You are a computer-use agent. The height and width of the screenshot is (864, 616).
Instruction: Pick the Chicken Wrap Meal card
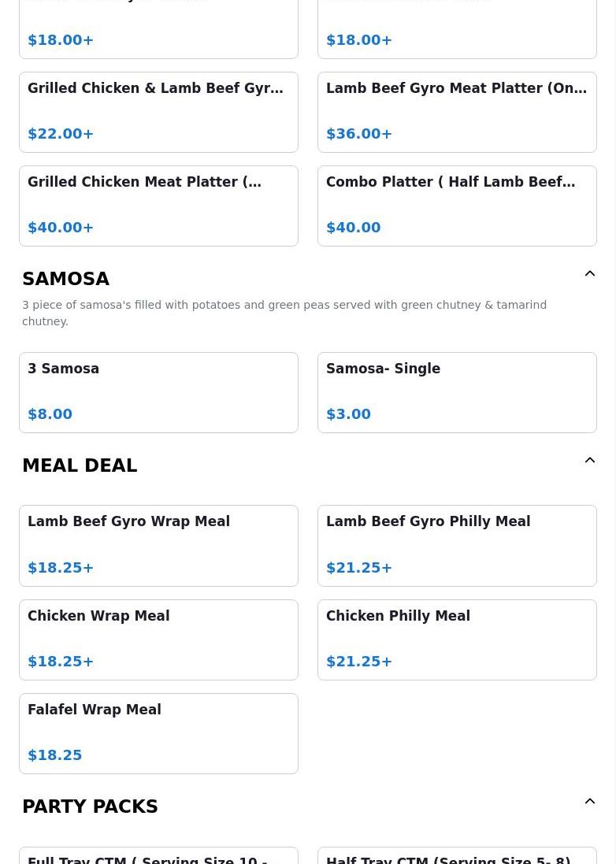click(x=158, y=640)
